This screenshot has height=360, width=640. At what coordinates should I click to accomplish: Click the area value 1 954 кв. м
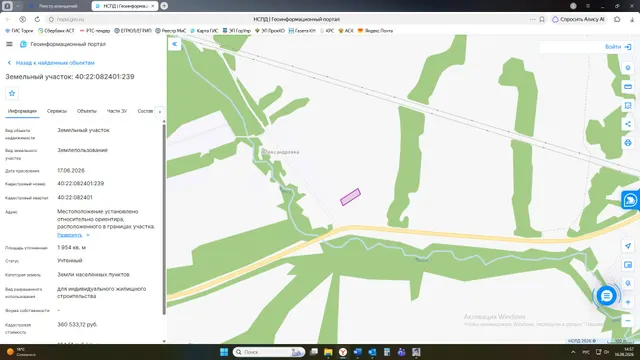[71, 248]
